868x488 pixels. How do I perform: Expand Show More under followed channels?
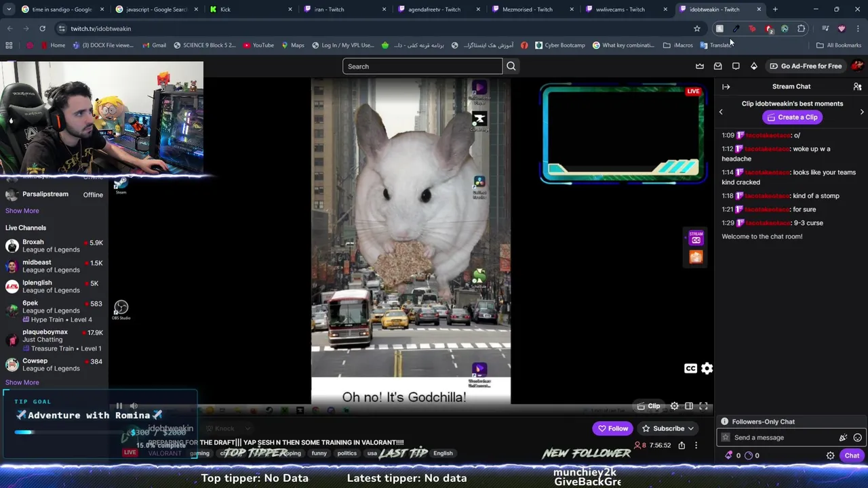tap(22, 211)
